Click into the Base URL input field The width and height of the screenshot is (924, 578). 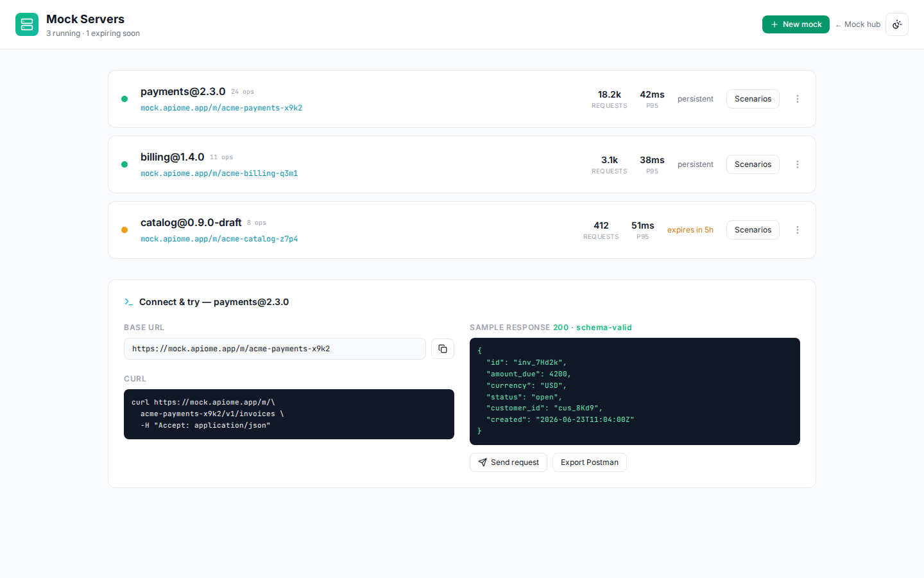[x=275, y=349]
